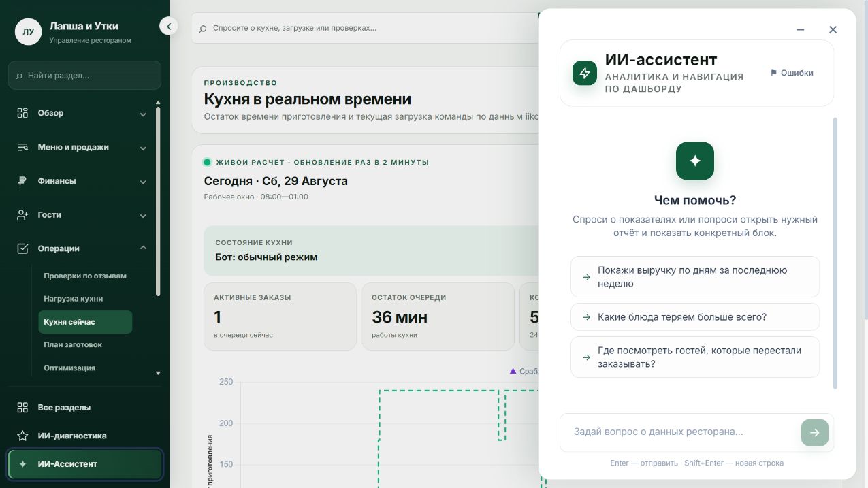Open Оптимизация page

pyautogui.click(x=85, y=368)
